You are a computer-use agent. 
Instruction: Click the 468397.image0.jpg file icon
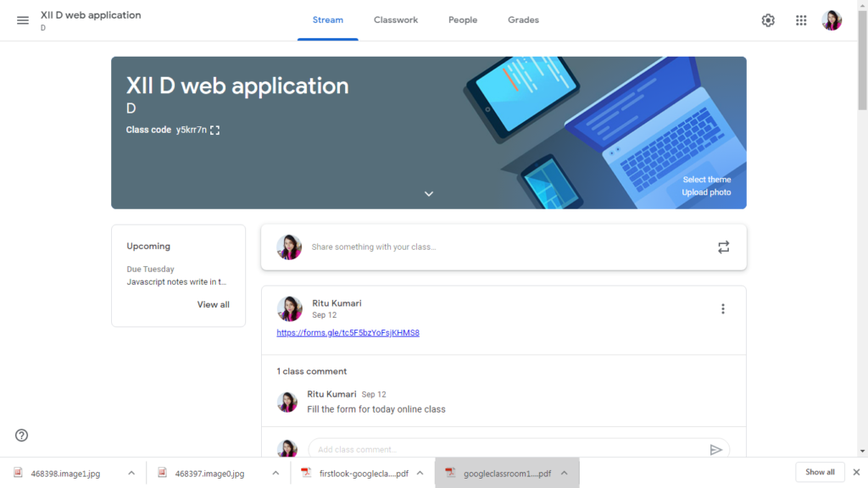pyautogui.click(x=162, y=473)
